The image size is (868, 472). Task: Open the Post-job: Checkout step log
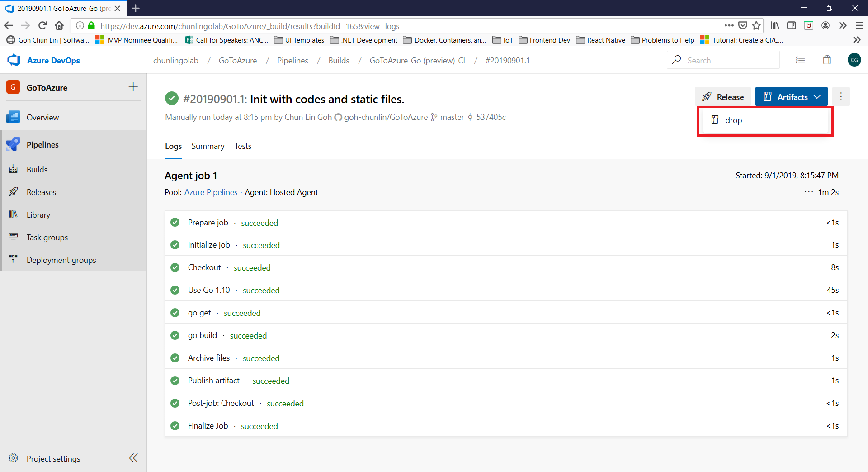[x=506, y=403]
